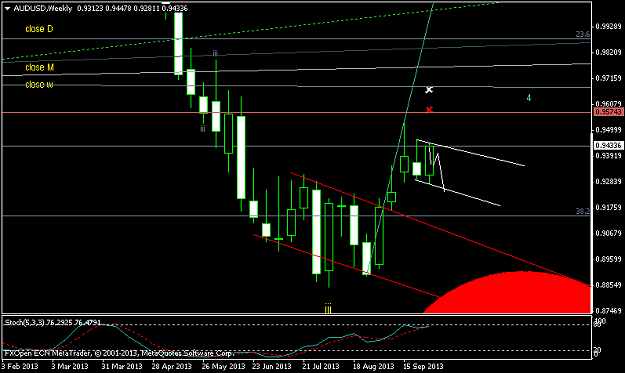Click the 0.92839 price axis label

click(x=608, y=182)
